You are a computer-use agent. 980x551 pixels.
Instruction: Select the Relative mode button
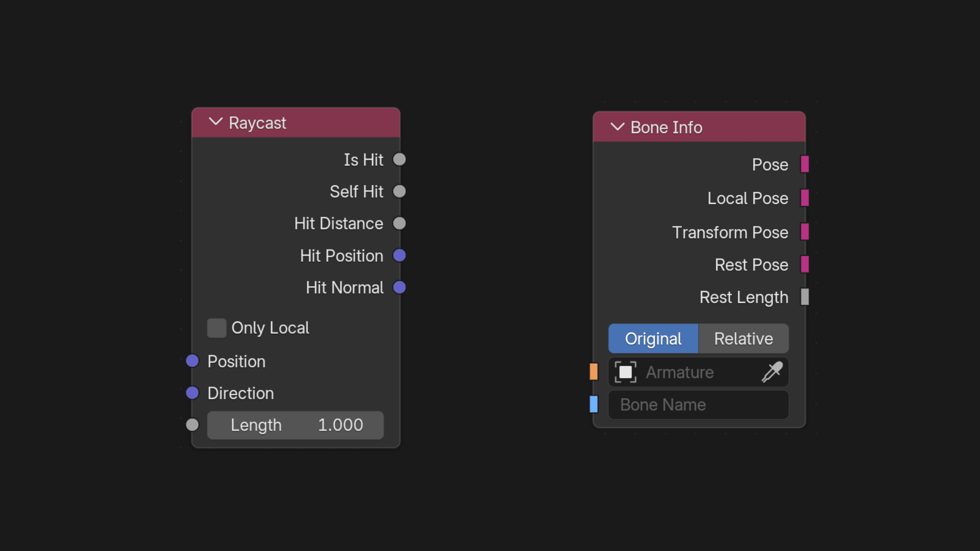click(744, 338)
